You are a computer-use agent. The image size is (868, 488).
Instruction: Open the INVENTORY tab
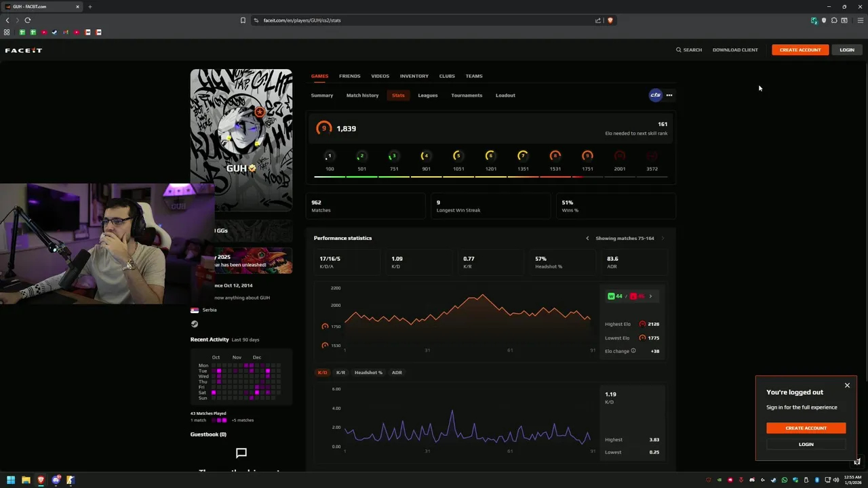(x=414, y=76)
